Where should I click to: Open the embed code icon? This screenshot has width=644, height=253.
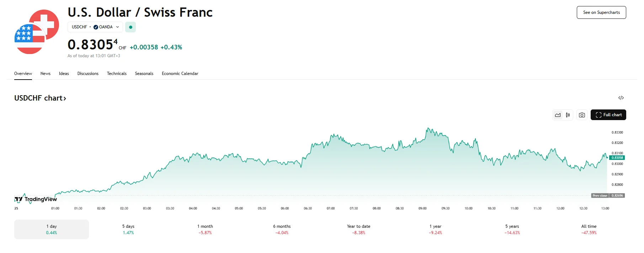[621, 98]
